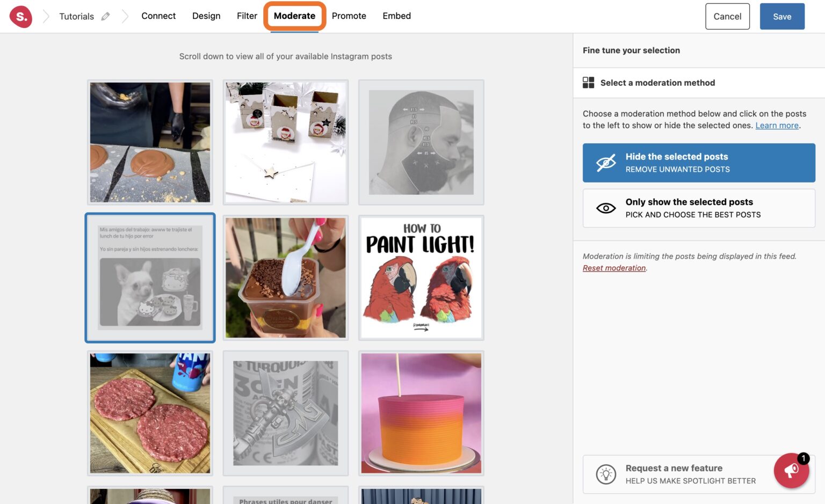
Task: Open the Embed tab
Action: (396, 16)
